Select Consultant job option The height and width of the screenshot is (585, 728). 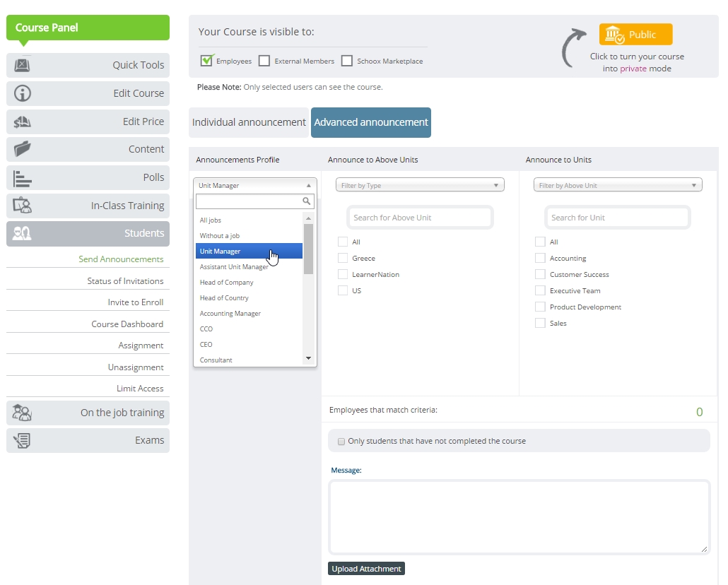pos(249,360)
